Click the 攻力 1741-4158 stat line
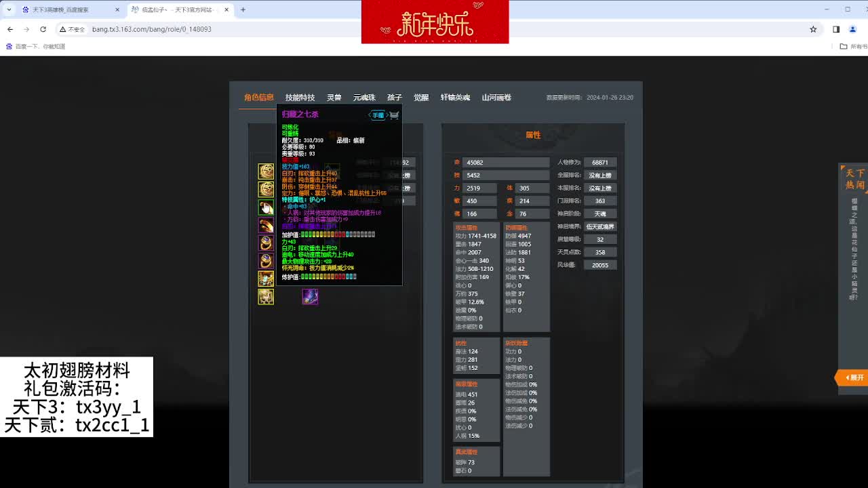This screenshot has width=868, height=488. (476, 236)
